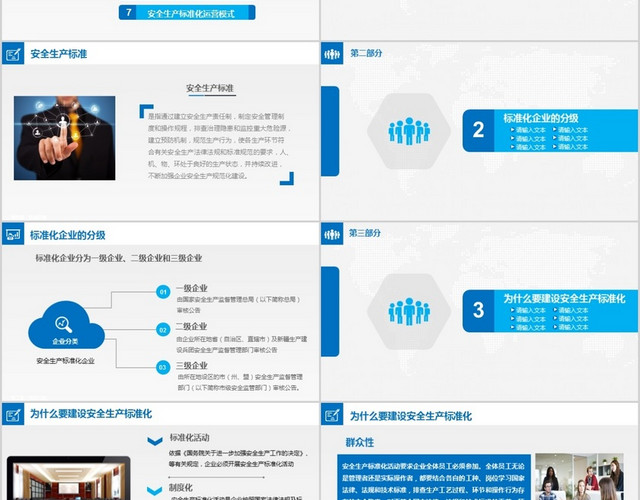The height and width of the screenshot is (500, 640).
Task: Click the conference room photo thumbnail
Action: pyautogui.click(x=69, y=478)
